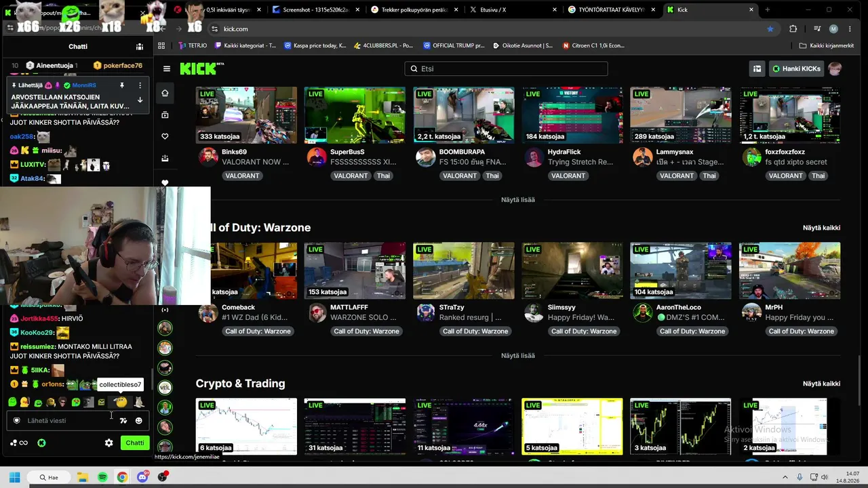The height and width of the screenshot is (488, 868).
Task: Open chat settings gear icon
Action: point(108,443)
